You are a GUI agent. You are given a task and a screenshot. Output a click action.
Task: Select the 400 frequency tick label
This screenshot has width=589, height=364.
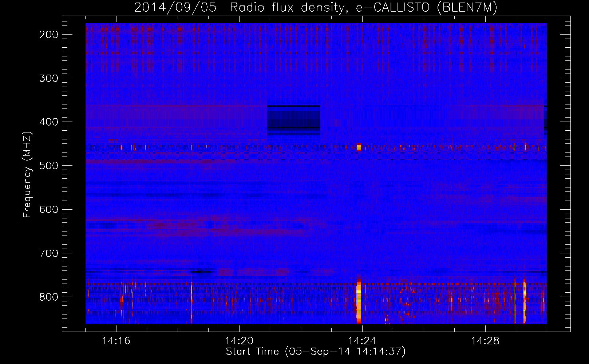point(49,122)
